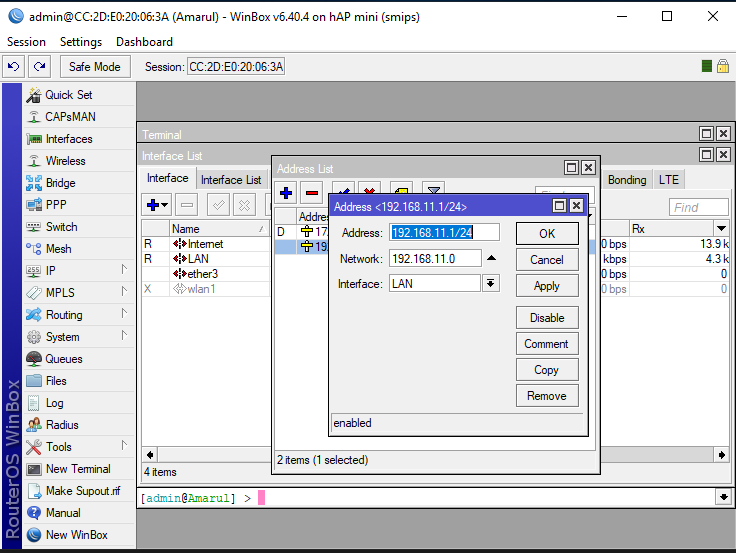The image size is (736, 553).
Task: Click the Redo arrow icon
Action: (x=39, y=67)
